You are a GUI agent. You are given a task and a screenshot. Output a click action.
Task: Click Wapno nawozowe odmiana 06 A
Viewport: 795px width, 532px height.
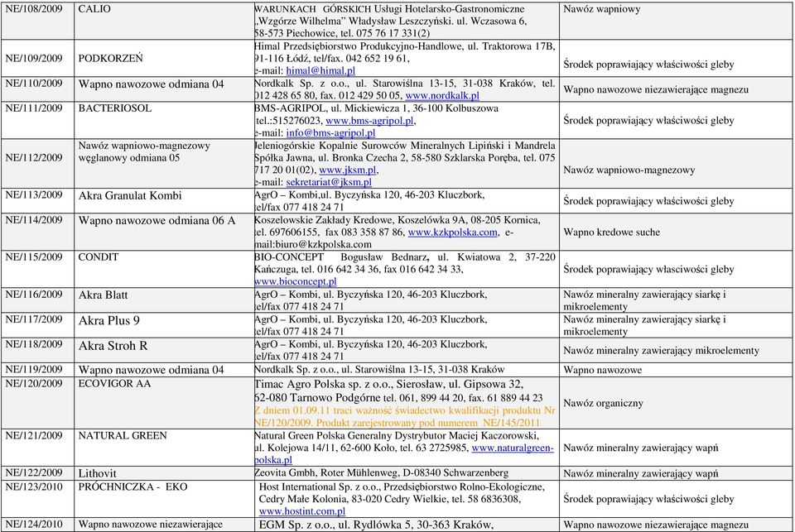coord(157,221)
